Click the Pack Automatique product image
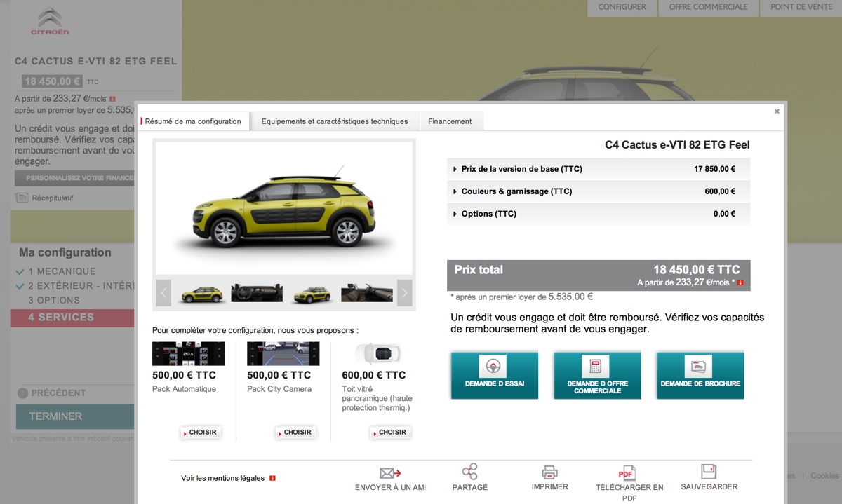Image resolution: width=842 pixels, height=504 pixels. click(188, 354)
